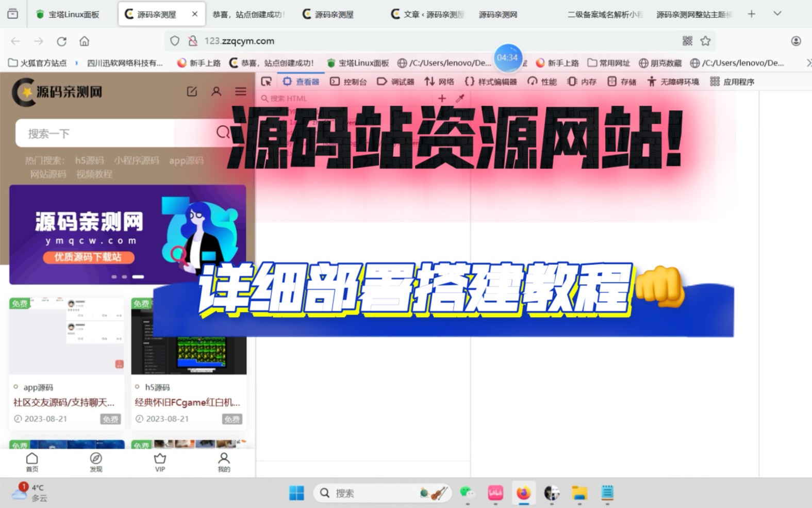The image size is (812, 508).
Task: Click the 首页 bottom nav icon
Action: pos(32,462)
